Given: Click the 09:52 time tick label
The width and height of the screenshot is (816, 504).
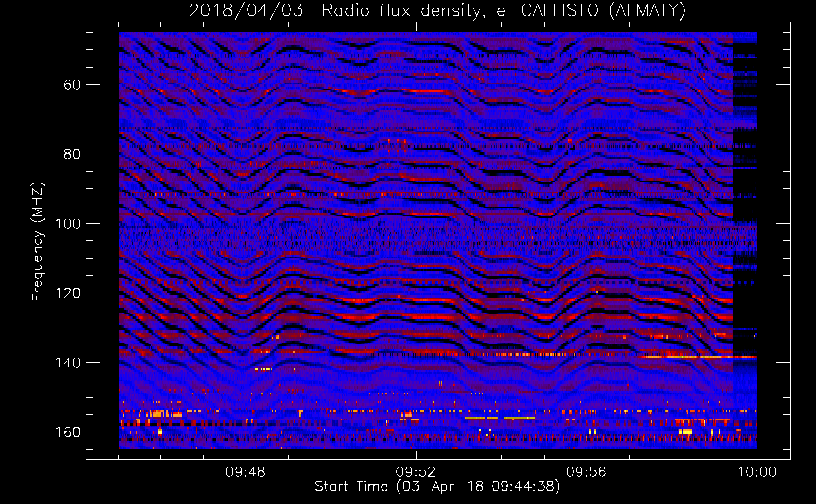Looking at the screenshot, I should (416, 472).
